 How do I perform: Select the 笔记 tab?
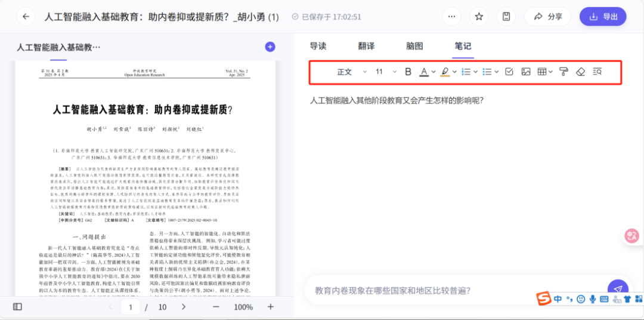click(x=463, y=46)
